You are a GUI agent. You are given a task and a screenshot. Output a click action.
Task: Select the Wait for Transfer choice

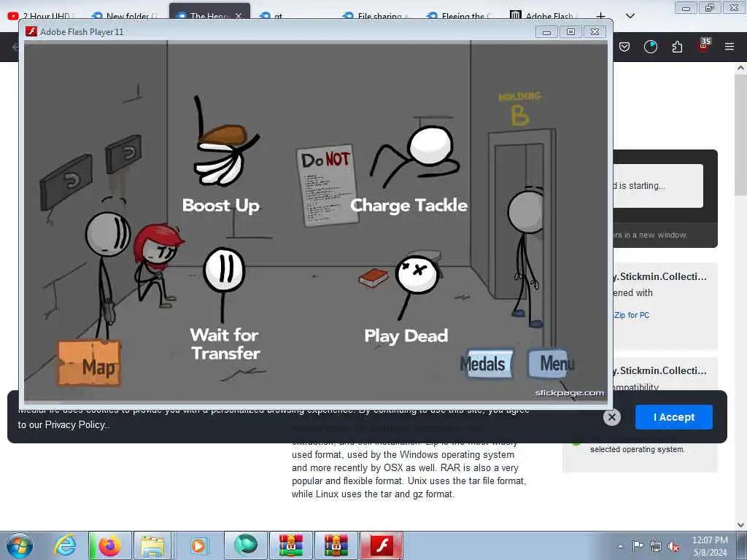(225, 344)
